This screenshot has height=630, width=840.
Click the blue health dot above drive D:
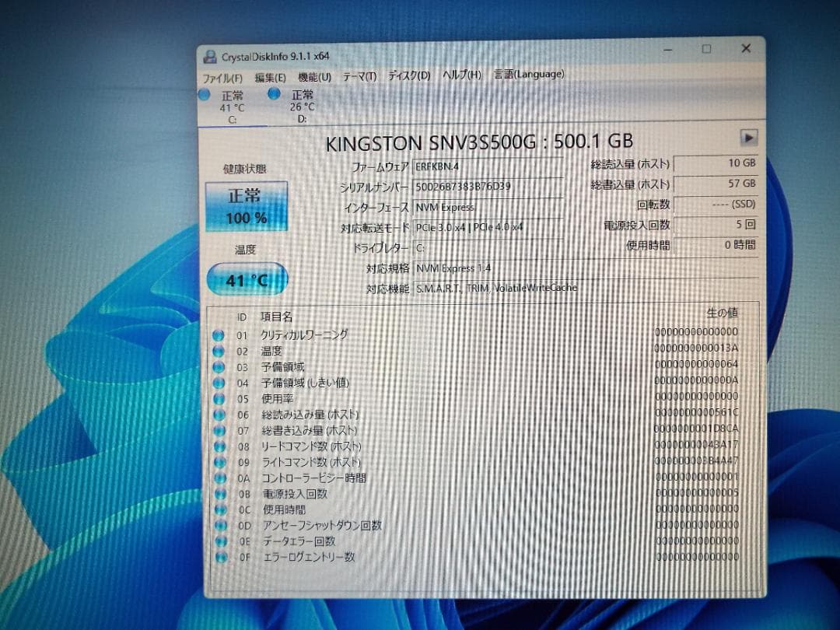coord(273,93)
